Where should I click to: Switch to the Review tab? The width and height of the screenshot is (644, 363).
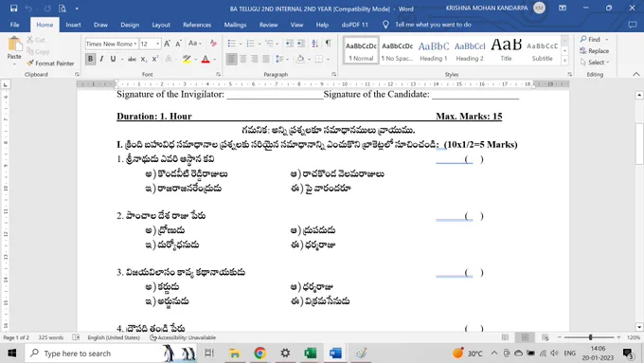tap(269, 25)
